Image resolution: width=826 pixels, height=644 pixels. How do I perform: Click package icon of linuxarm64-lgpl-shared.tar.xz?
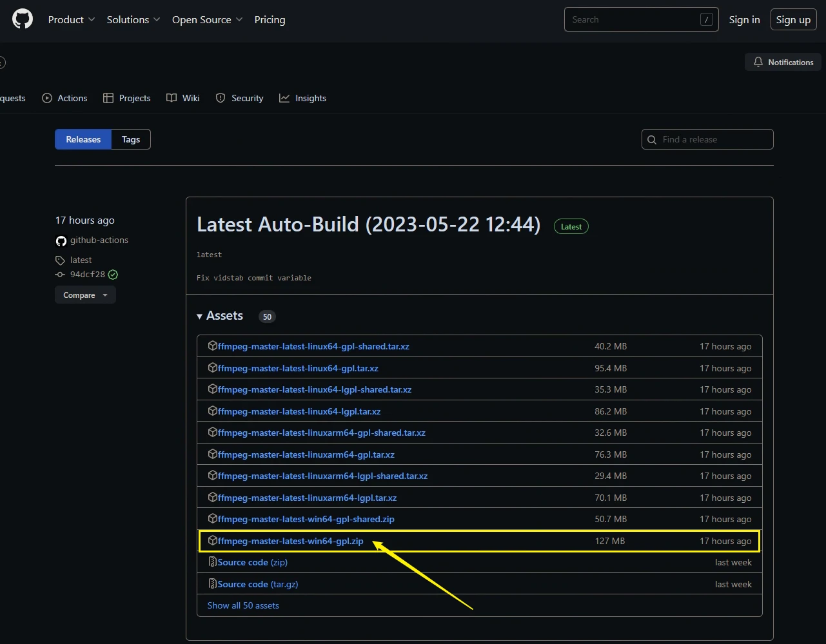[x=213, y=476]
